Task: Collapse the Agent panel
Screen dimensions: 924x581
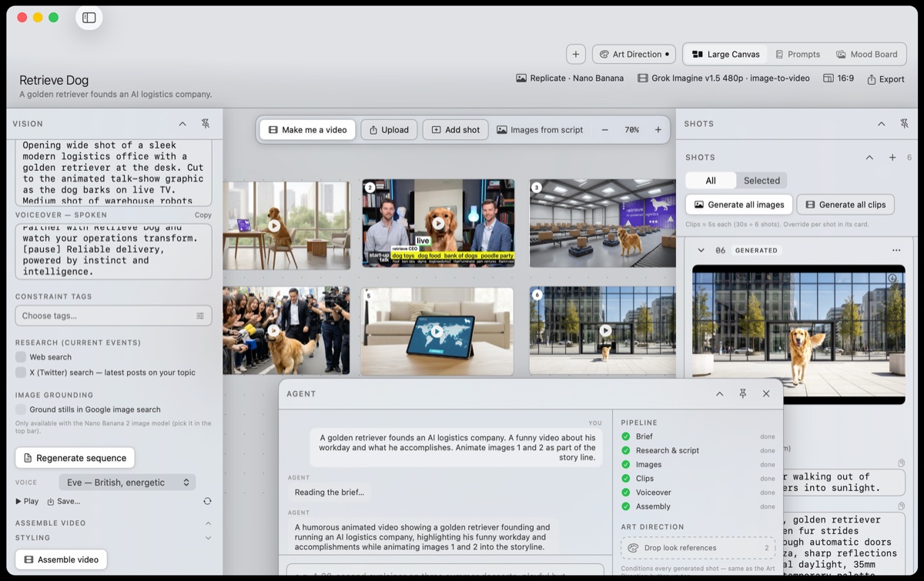Action: coord(720,393)
